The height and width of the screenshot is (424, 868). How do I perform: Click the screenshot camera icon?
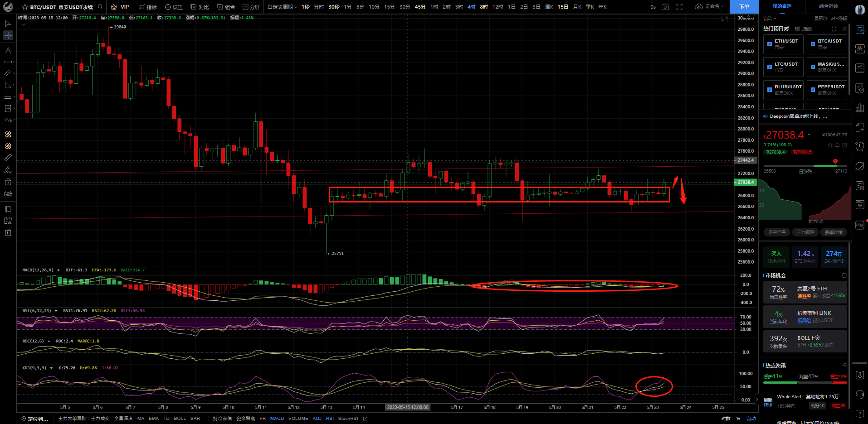pyautogui.click(x=665, y=7)
